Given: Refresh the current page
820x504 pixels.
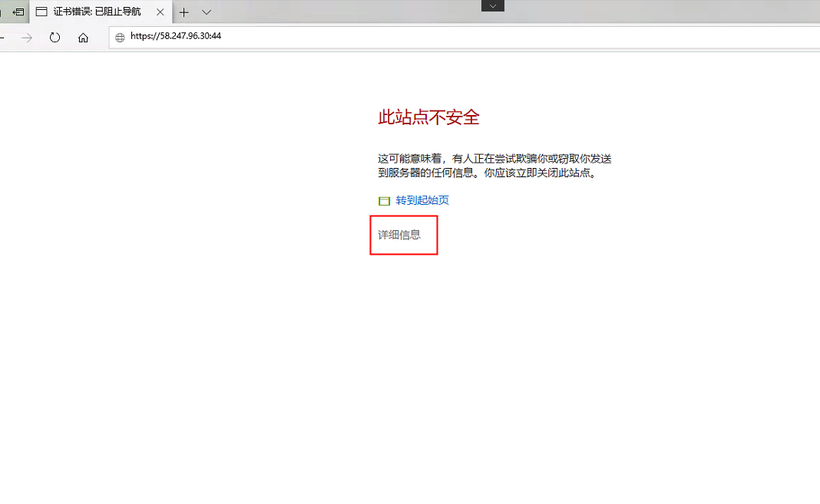Looking at the screenshot, I should (x=55, y=37).
